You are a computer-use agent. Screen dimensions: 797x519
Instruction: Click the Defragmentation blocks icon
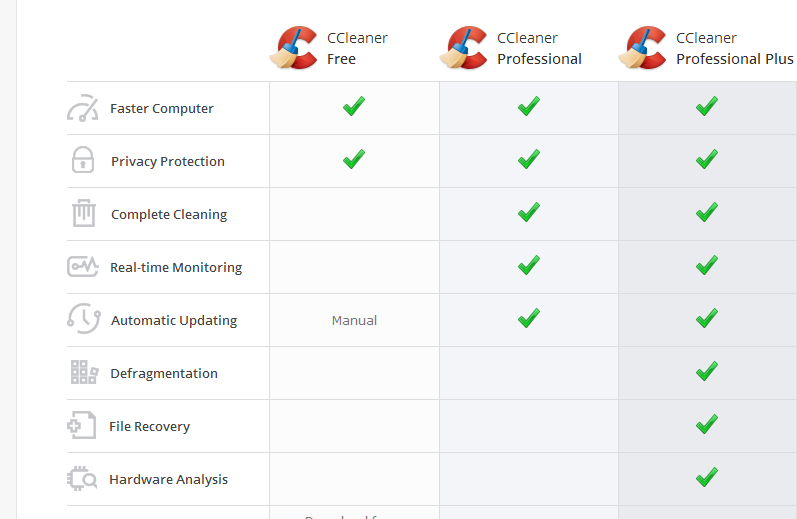tap(83, 372)
